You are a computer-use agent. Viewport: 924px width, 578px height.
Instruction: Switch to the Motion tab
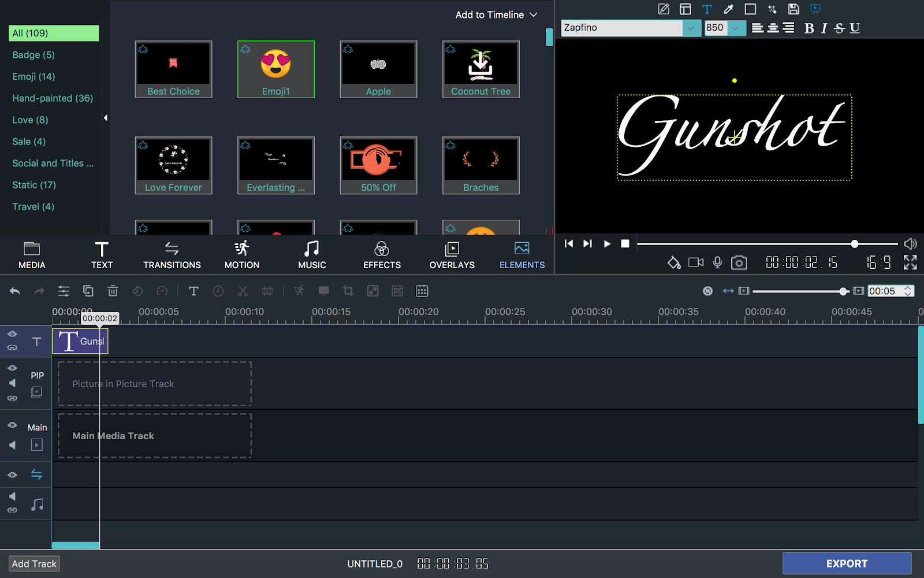click(242, 255)
